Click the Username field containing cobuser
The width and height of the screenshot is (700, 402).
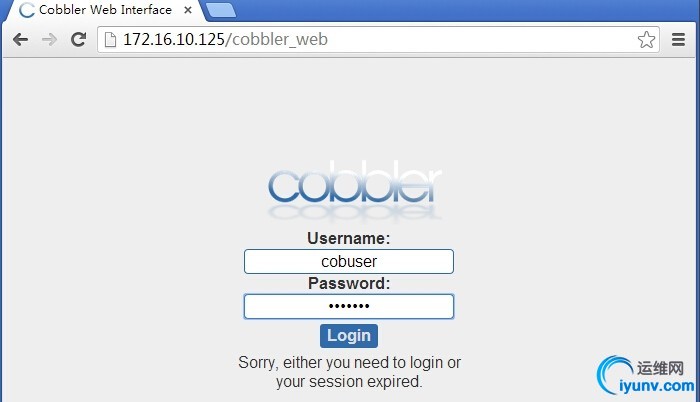click(x=349, y=261)
